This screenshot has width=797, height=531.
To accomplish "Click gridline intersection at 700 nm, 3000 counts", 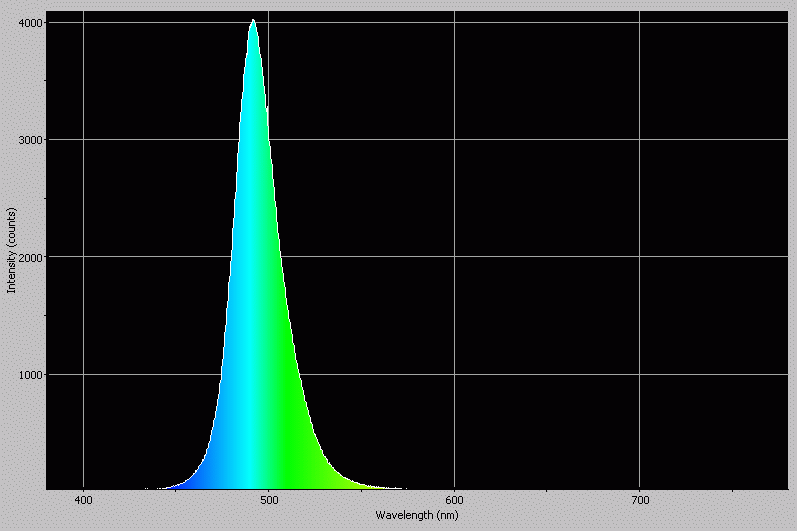I will click(640, 140).
